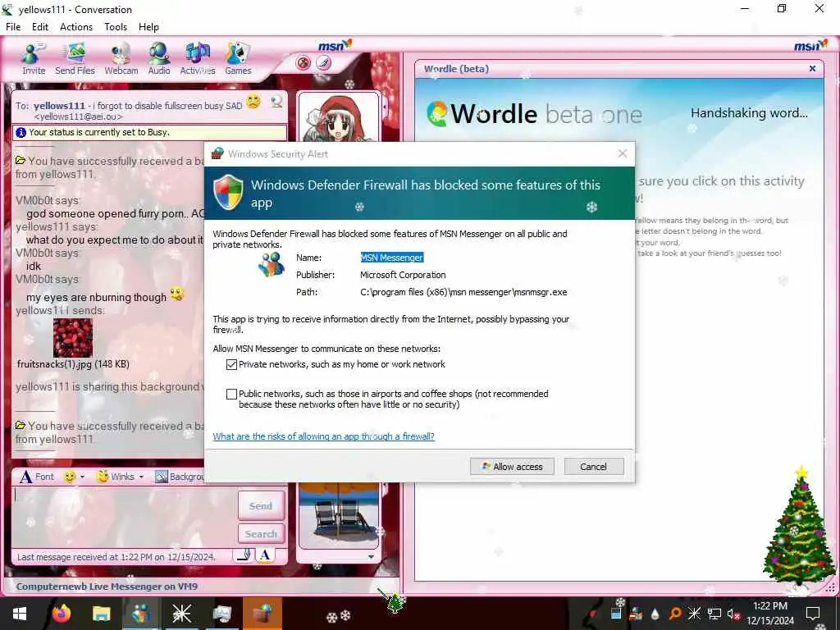Click the highlighted MSN Messenger name field
The width and height of the screenshot is (840, 630).
click(x=391, y=258)
